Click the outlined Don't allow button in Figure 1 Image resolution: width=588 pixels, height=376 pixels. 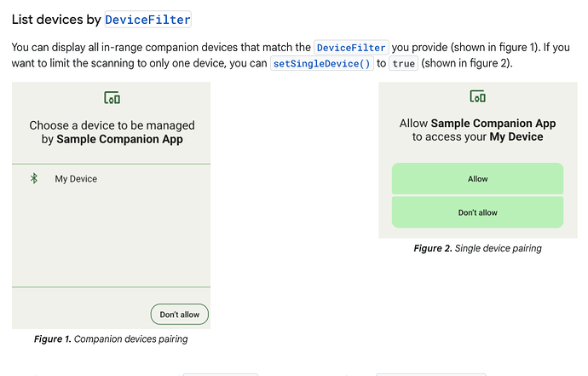point(180,315)
